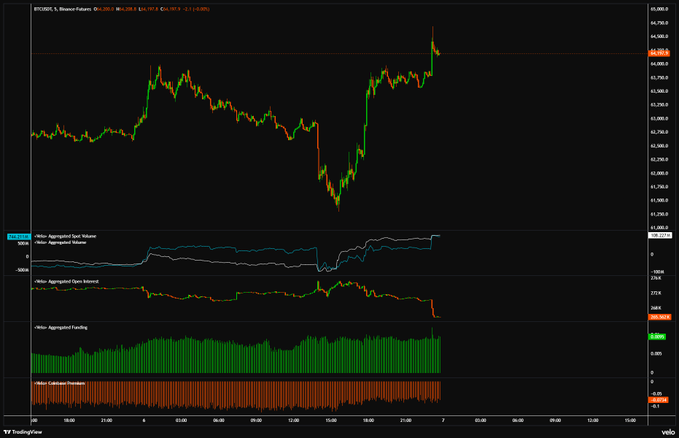
Task: Click the 18:00 label at the left of the time axis
Action: (69, 420)
